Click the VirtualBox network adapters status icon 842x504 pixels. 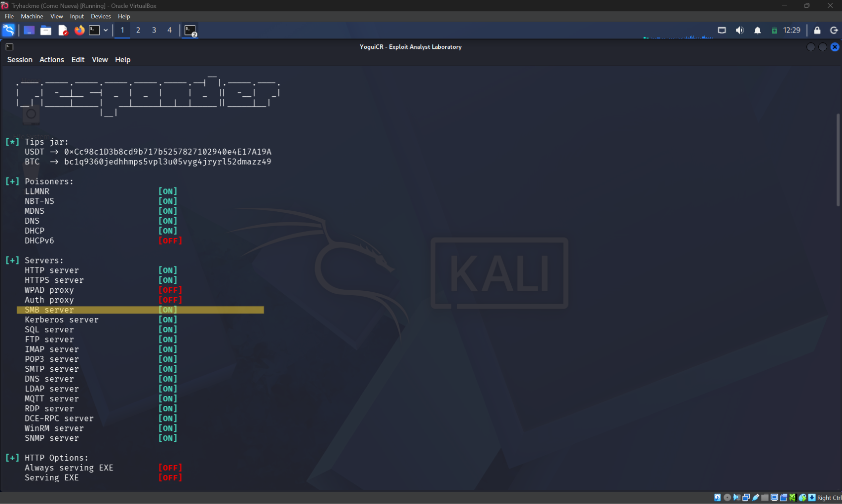point(746,498)
